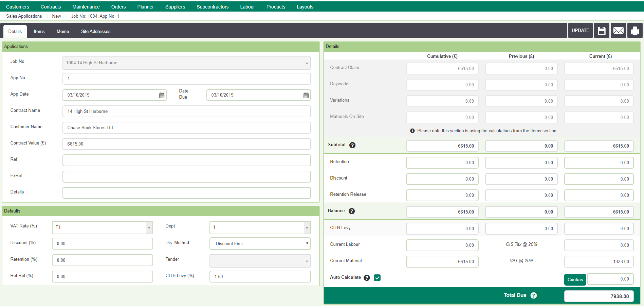The image size is (644, 306).
Task: Click the Total Due help icon
Action: 533,295
